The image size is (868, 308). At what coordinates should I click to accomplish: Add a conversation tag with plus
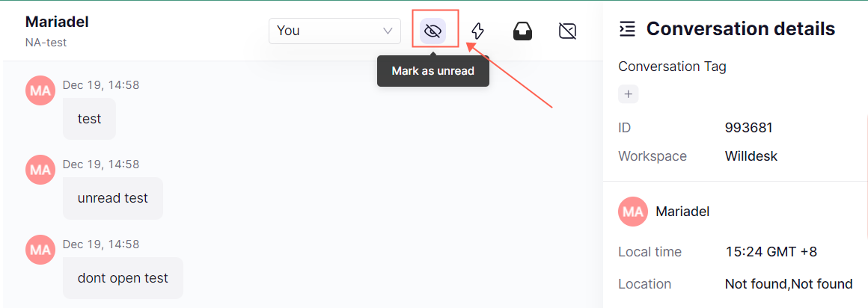click(x=629, y=94)
